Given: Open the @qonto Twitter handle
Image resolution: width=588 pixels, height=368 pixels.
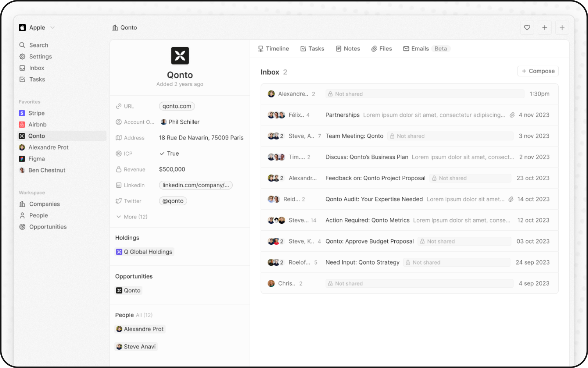Looking at the screenshot, I should click(173, 201).
